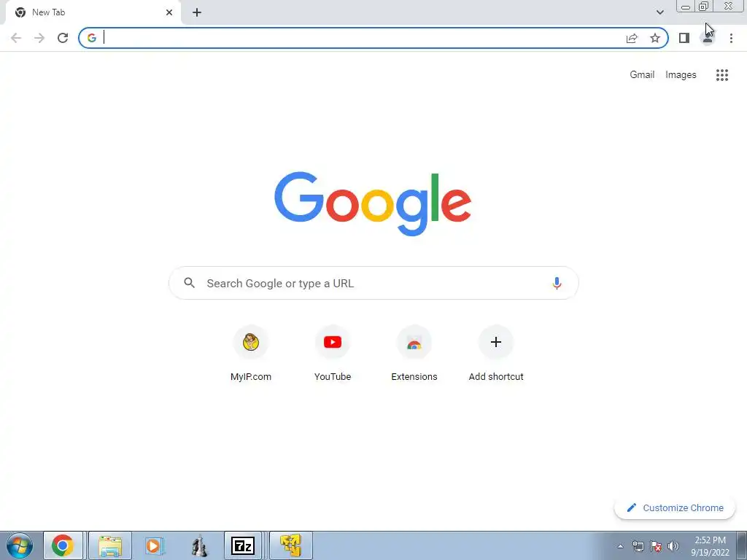The width and height of the screenshot is (747, 560).
Task: Open Action Center flag icon
Action: pos(656,546)
